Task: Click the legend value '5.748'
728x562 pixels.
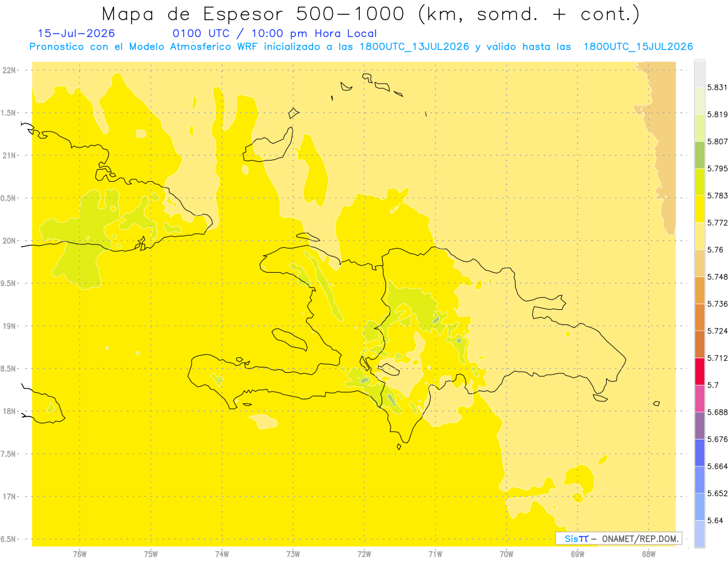Action: tap(717, 276)
